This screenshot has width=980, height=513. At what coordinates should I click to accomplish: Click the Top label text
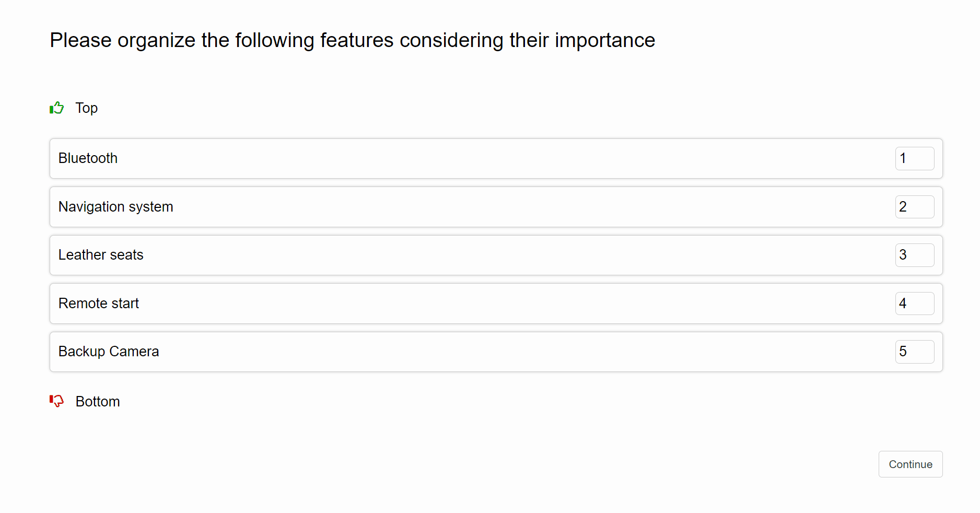pyautogui.click(x=87, y=108)
